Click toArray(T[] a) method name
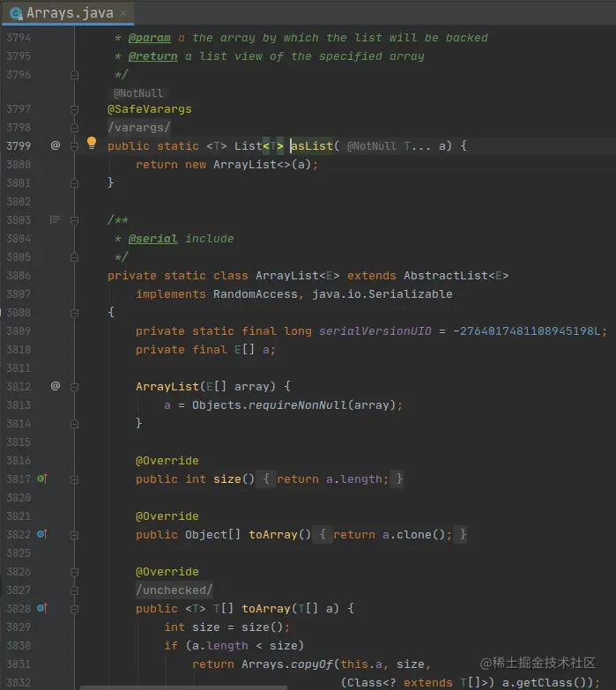Image resolution: width=616 pixels, height=690 pixels. (266, 609)
